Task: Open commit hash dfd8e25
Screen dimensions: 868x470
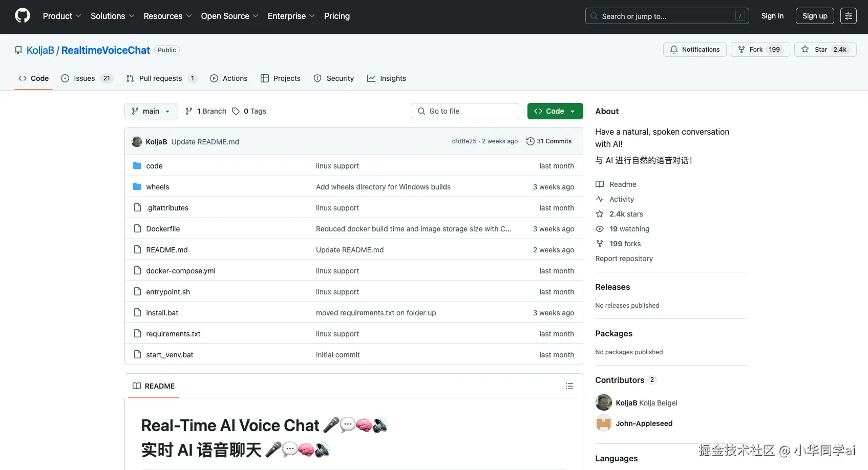Action: (x=464, y=141)
